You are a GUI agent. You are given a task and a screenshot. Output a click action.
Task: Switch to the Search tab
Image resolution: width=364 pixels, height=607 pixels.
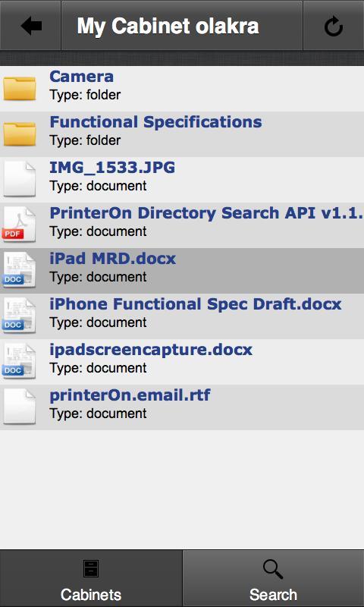pos(273,578)
